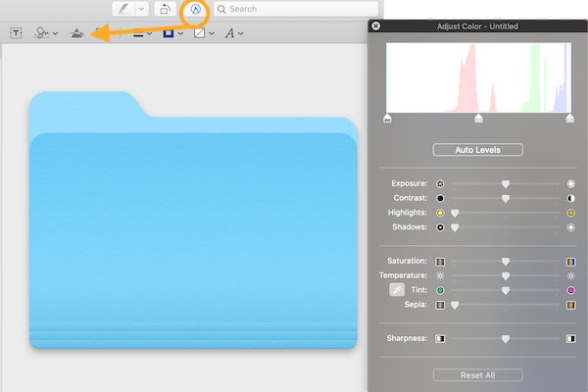Click the Shadows slider handle
The image size is (588, 392).
tap(455, 227)
